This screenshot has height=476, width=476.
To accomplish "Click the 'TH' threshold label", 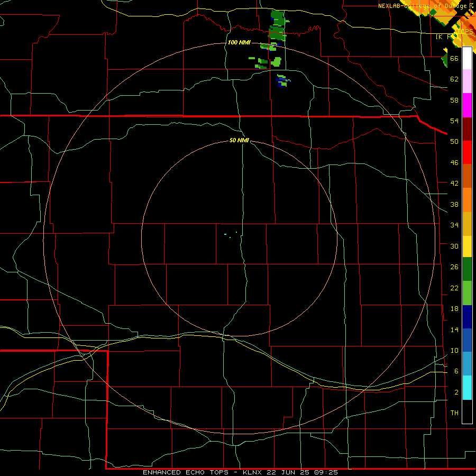I will tap(454, 413).
